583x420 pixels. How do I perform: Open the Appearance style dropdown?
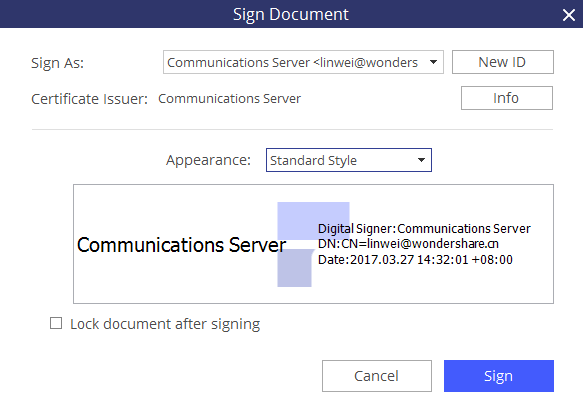pos(349,160)
